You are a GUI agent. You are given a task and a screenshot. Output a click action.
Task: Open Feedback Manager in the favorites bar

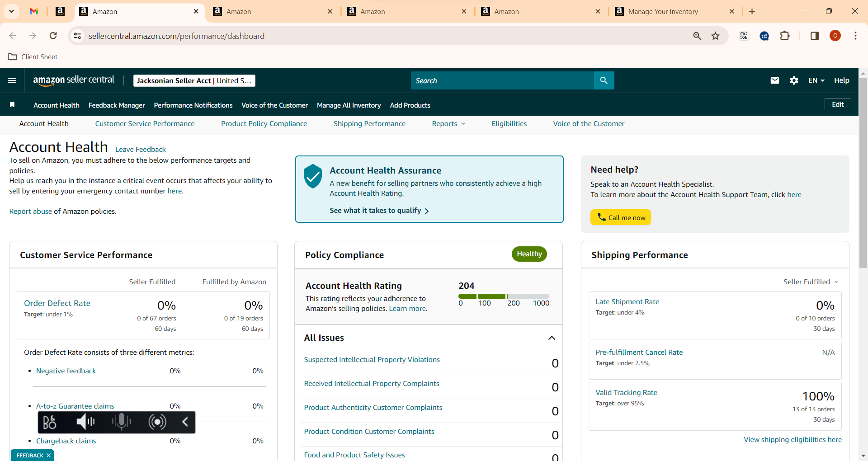[x=117, y=105]
